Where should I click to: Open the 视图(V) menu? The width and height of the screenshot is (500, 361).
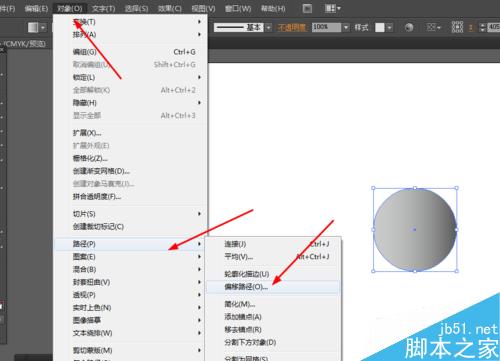[x=203, y=8]
